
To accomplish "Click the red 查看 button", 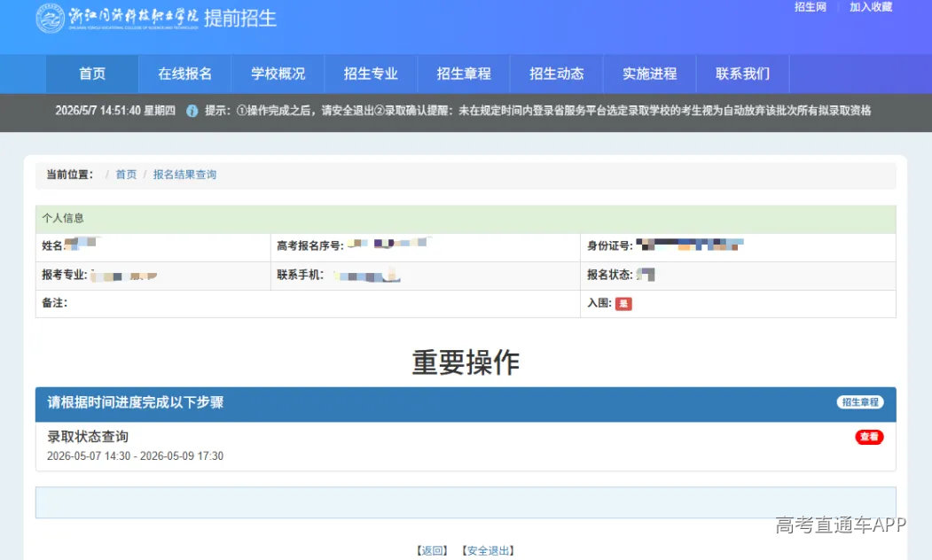I will [869, 437].
